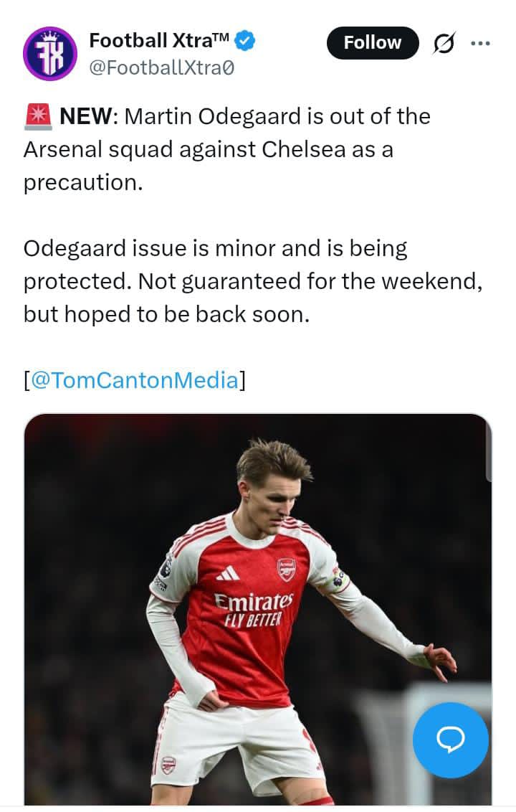Screen dimensions: 516x812
Task: Click the red siren emoji
Action: click(37, 117)
